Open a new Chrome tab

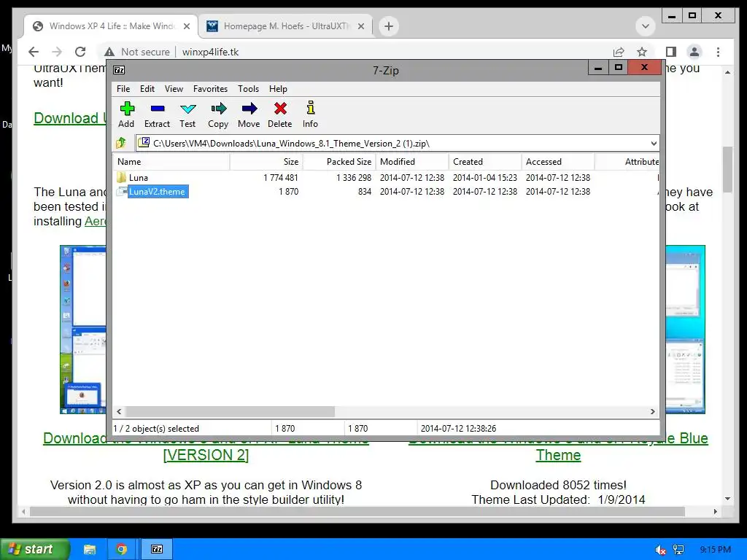(389, 26)
